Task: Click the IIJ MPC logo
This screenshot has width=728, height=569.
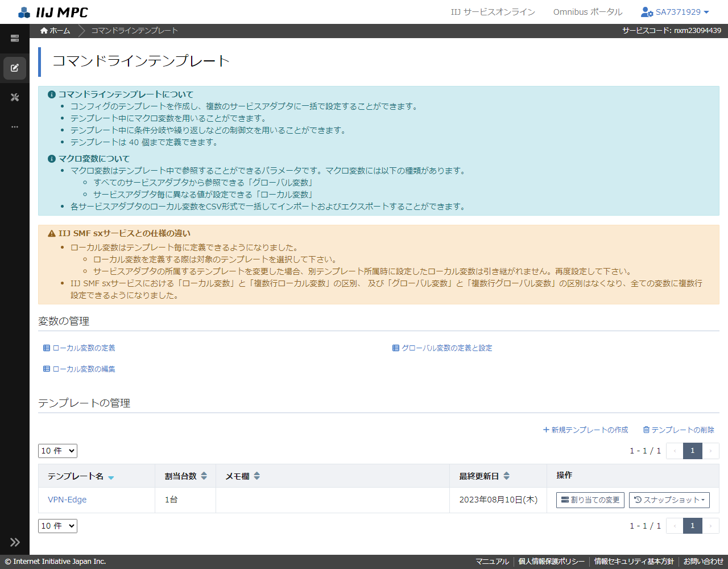Action: (53, 12)
